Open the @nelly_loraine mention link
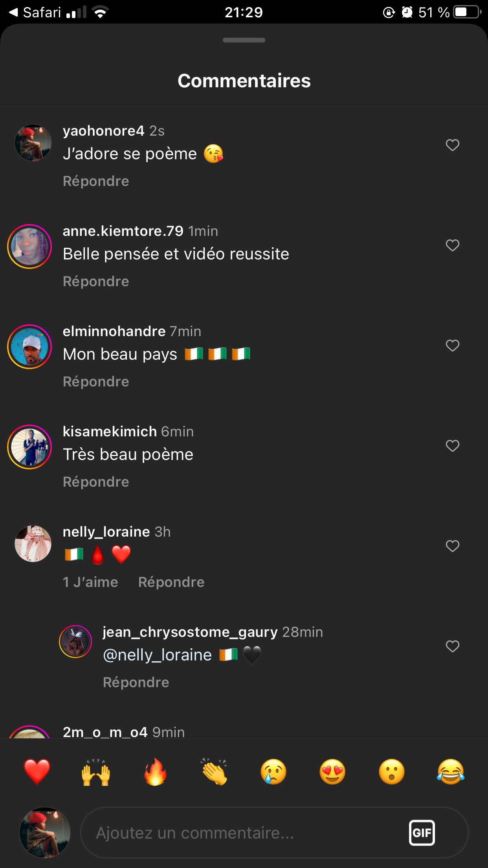 pyautogui.click(x=157, y=655)
